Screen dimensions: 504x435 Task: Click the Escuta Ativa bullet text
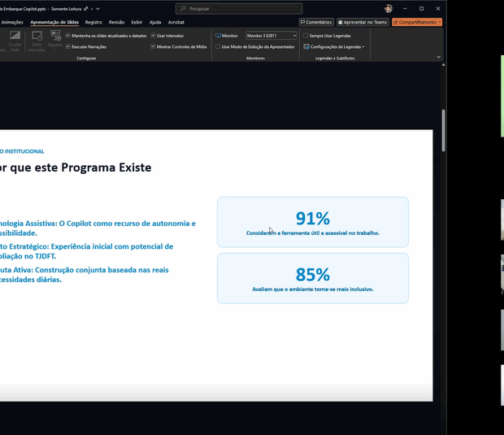pos(85,275)
